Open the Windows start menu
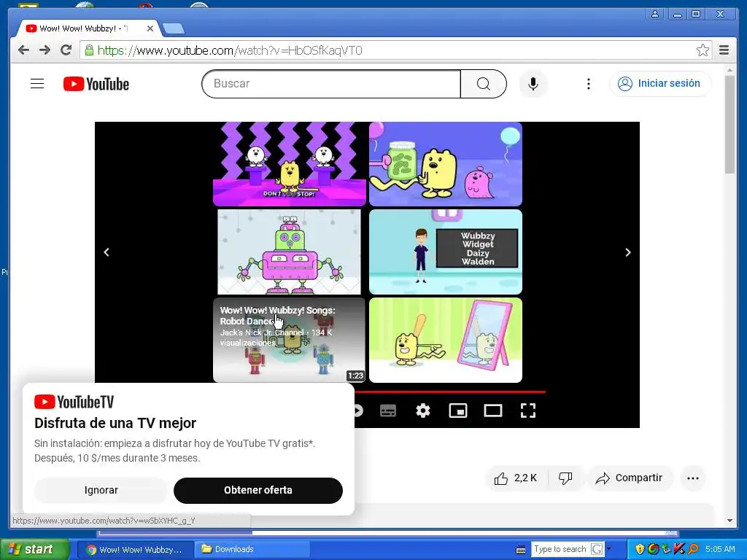Image resolution: width=747 pixels, height=560 pixels. coord(35,549)
